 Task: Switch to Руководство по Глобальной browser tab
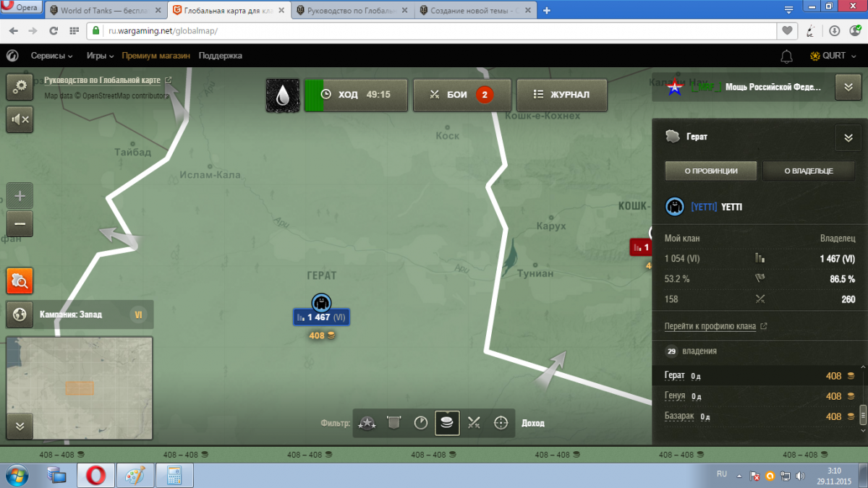[x=353, y=11]
